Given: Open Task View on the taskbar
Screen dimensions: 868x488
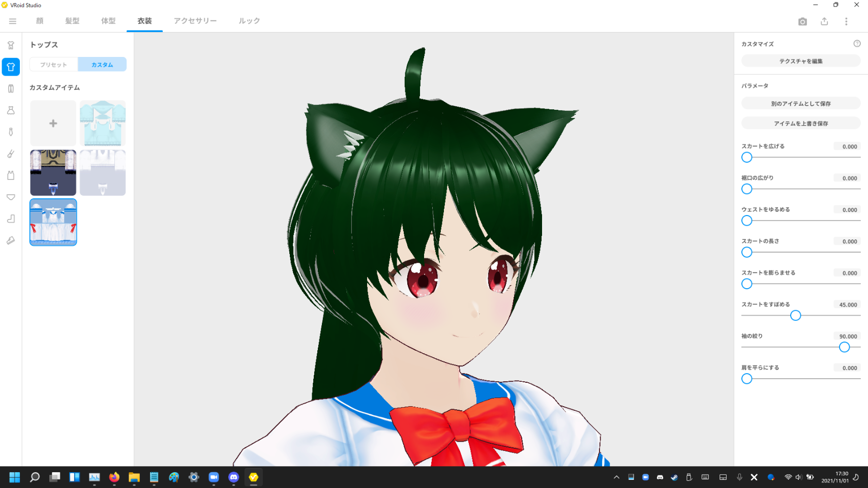Looking at the screenshot, I should point(54,477).
